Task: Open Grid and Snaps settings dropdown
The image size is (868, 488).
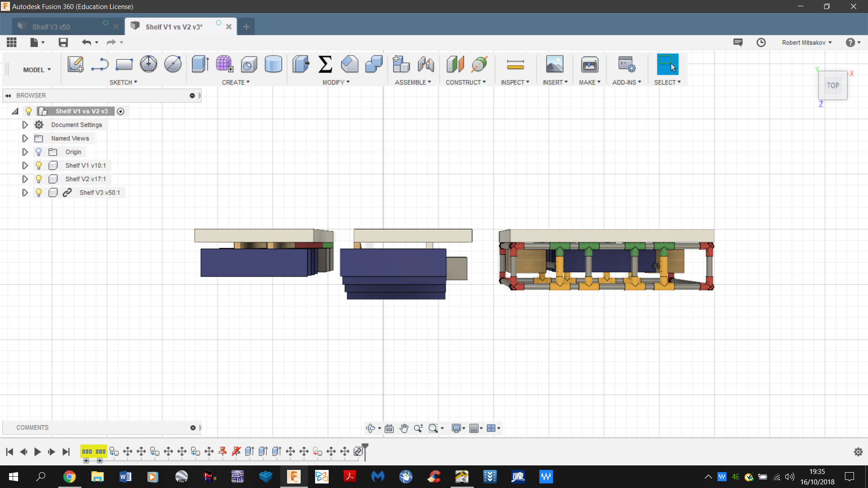Action: (x=476, y=428)
